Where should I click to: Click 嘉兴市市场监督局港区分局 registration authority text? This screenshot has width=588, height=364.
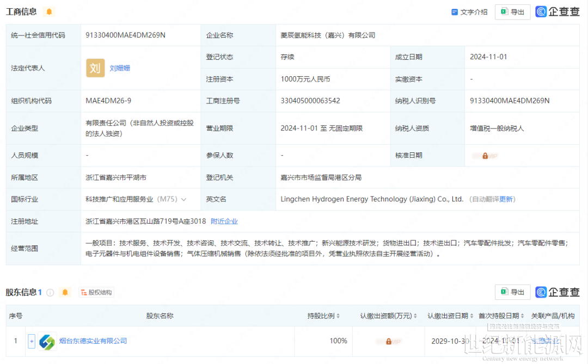click(x=321, y=177)
